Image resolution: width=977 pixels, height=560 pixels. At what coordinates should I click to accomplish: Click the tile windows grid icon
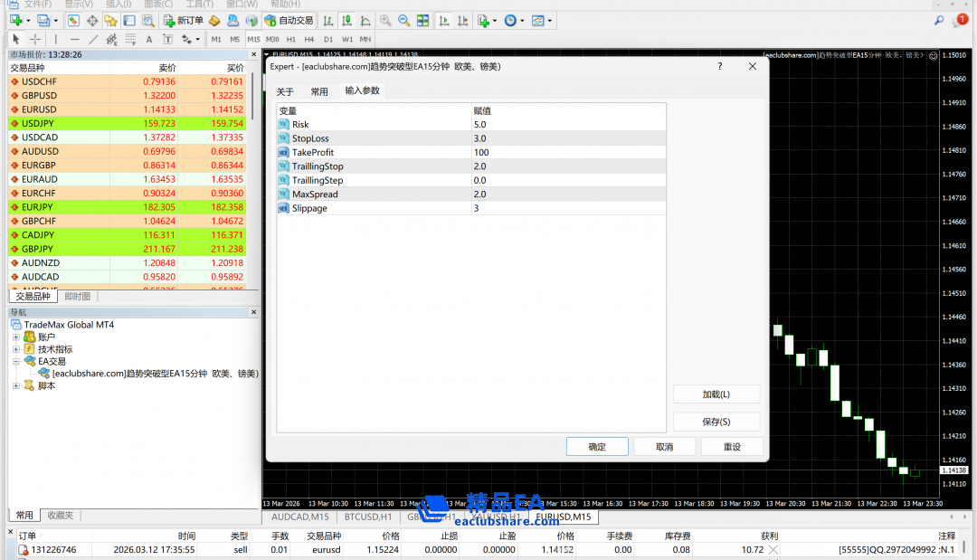click(422, 20)
